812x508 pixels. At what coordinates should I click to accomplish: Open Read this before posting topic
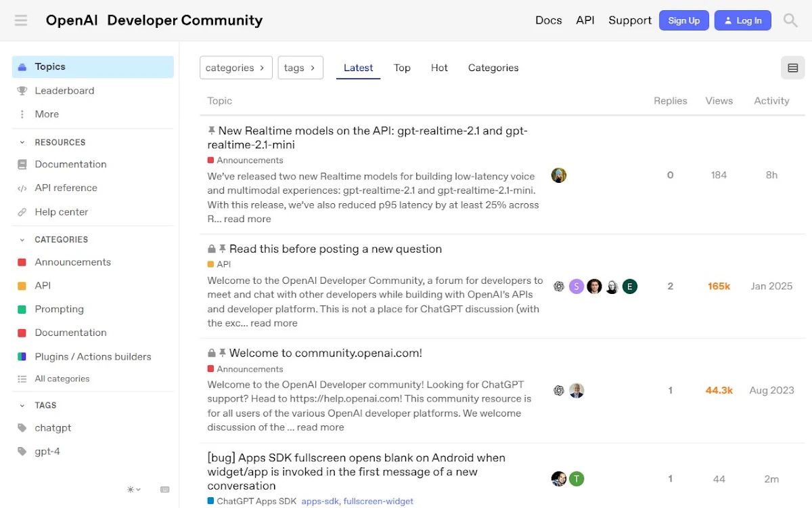pos(336,249)
